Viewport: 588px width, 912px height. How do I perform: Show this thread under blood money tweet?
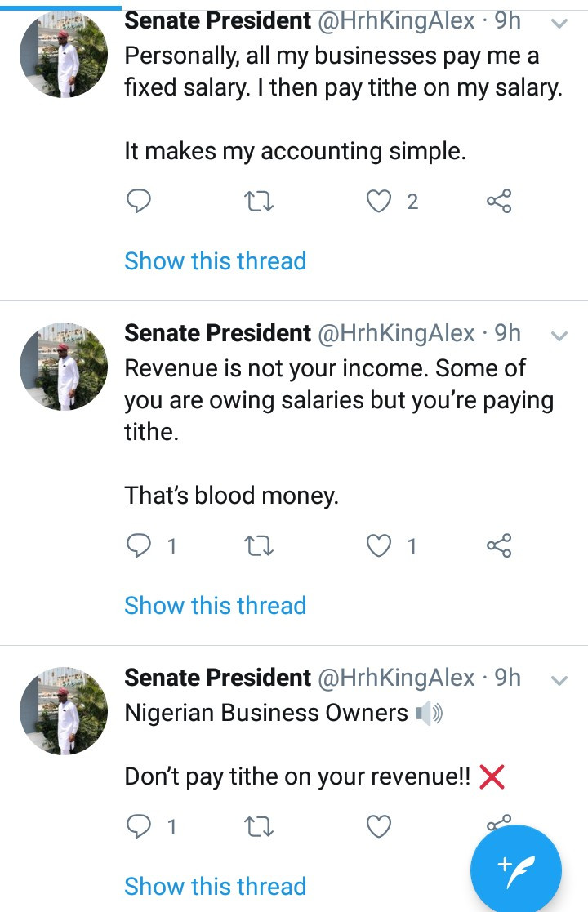(x=215, y=606)
